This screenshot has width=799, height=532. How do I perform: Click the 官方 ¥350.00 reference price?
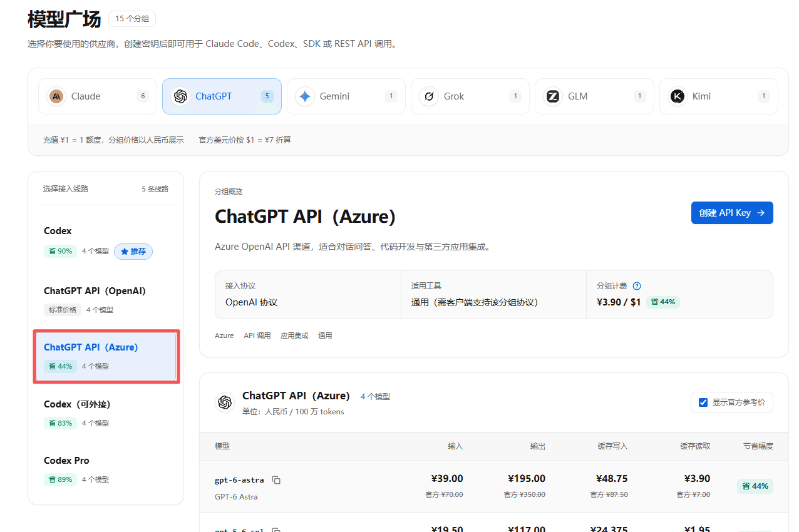click(x=524, y=494)
